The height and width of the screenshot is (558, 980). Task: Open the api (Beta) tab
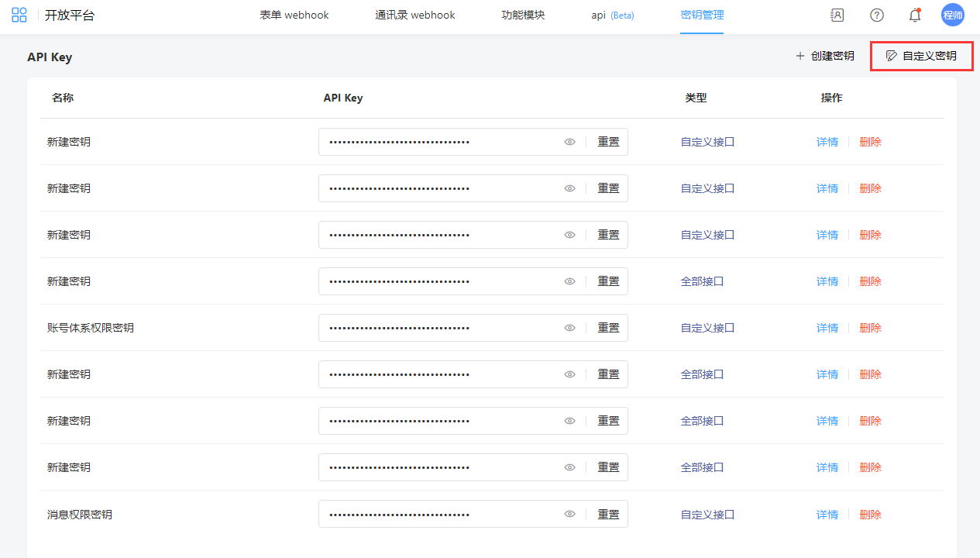(x=612, y=15)
